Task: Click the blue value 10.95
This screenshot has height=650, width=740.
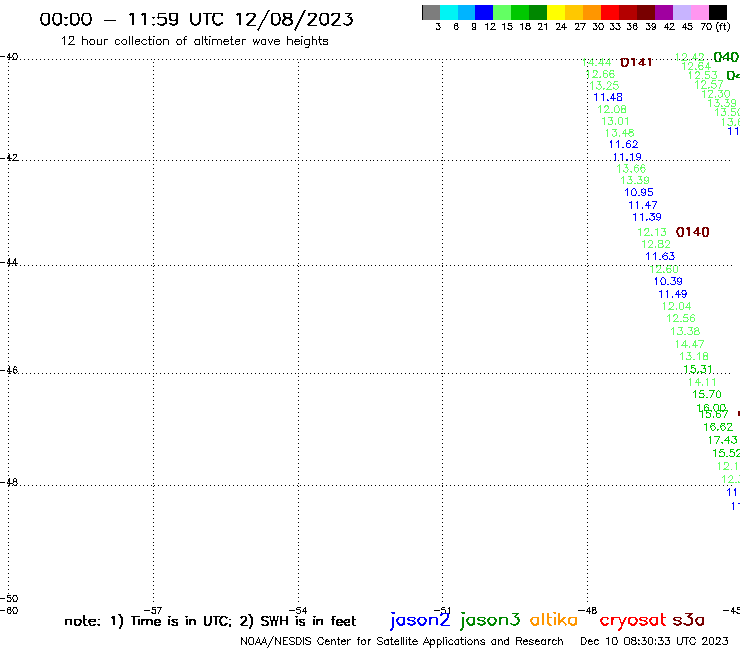Action: (x=639, y=192)
